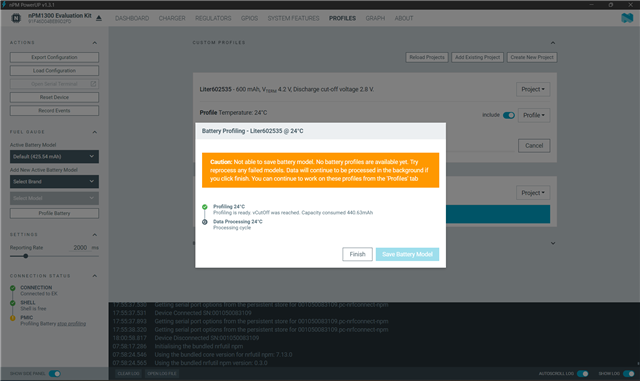Click the Nordic Semiconductor logo
The image size is (640, 381).
(x=627, y=18)
